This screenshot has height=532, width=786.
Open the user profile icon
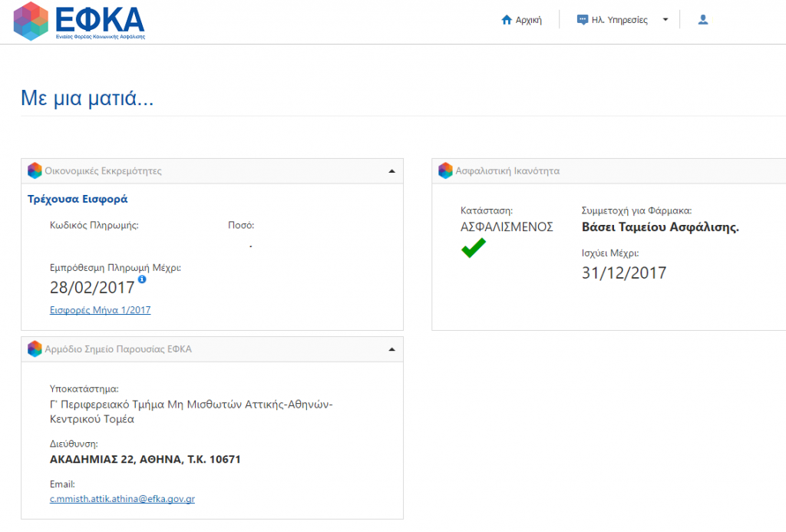point(702,20)
